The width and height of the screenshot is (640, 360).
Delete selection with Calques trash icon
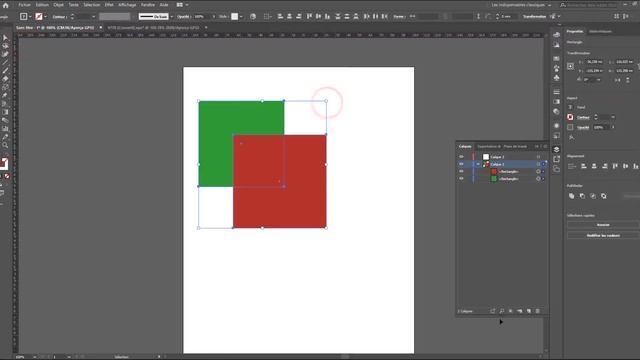tap(538, 311)
